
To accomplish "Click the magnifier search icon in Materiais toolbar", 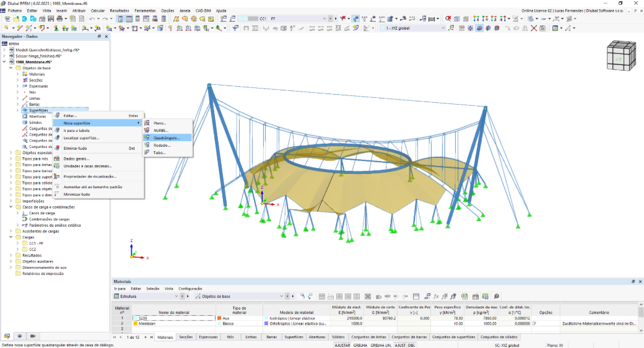I will coord(497,296).
